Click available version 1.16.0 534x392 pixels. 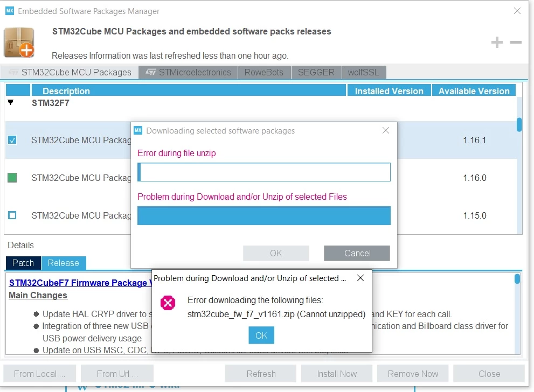point(474,178)
